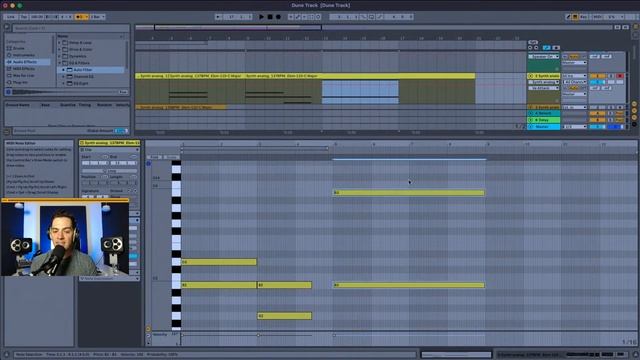Viewport: 640px width, 360px height.
Task: Select the yellow Synth analog clip header
Action: 305,76
